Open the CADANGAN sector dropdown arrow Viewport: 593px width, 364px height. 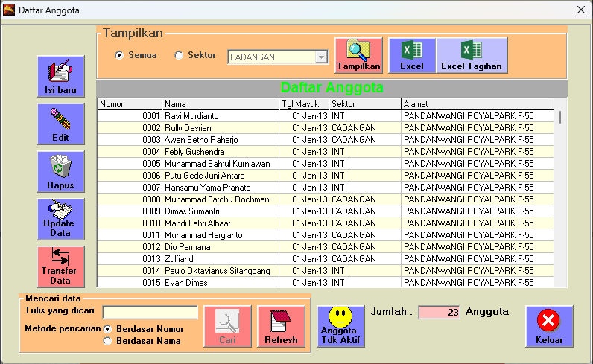tap(321, 57)
